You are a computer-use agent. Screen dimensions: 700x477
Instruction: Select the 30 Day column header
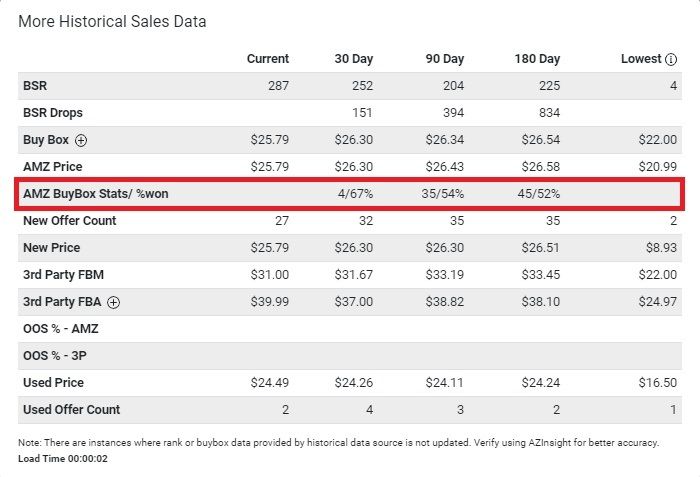(354, 59)
